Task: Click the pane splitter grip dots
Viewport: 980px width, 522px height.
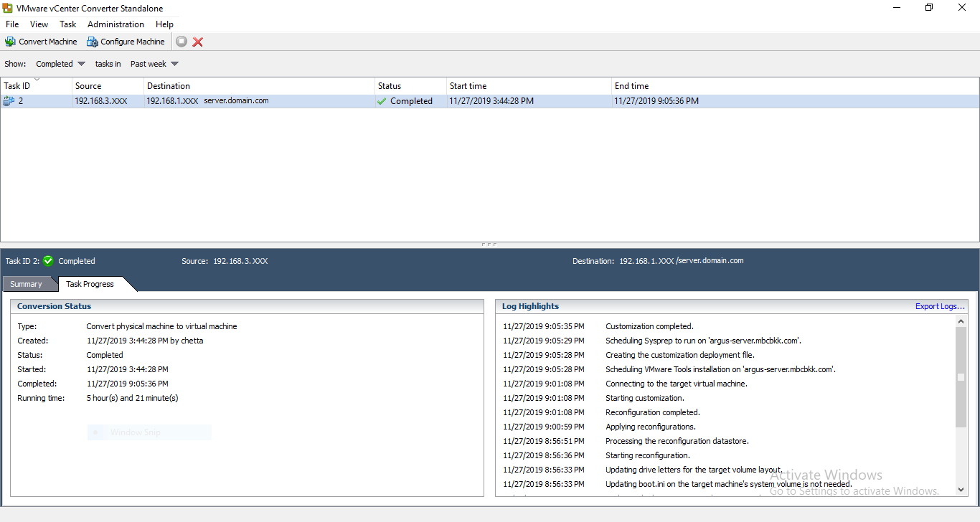Action: [x=490, y=245]
